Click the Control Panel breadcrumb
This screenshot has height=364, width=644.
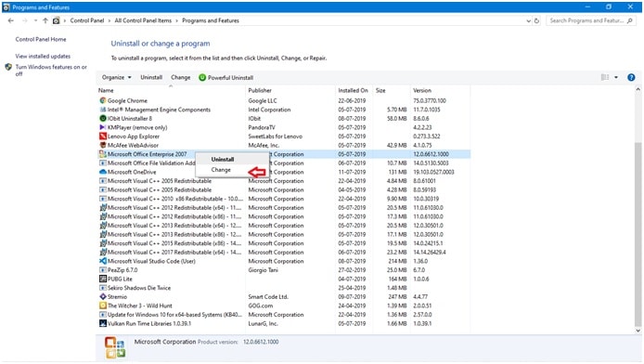[87, 20]
